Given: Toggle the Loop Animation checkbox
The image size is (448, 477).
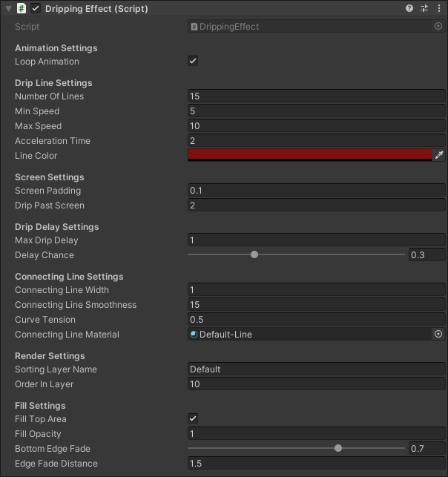Looking at the screenshot, I should coord(193,62).
